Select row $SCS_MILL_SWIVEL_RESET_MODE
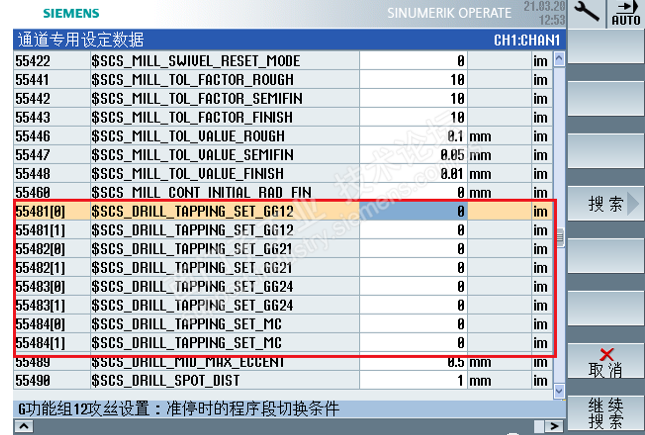645x435 pixels. click(283, 61)
